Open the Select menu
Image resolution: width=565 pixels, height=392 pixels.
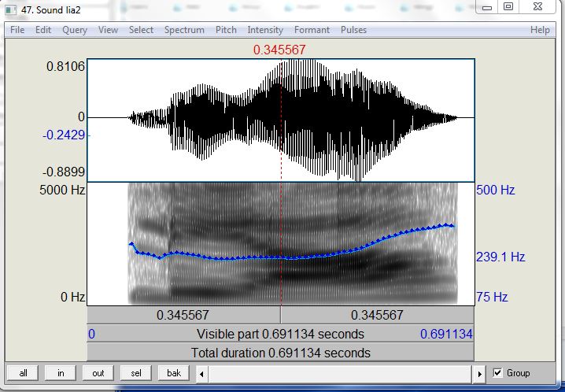(142, 30)
